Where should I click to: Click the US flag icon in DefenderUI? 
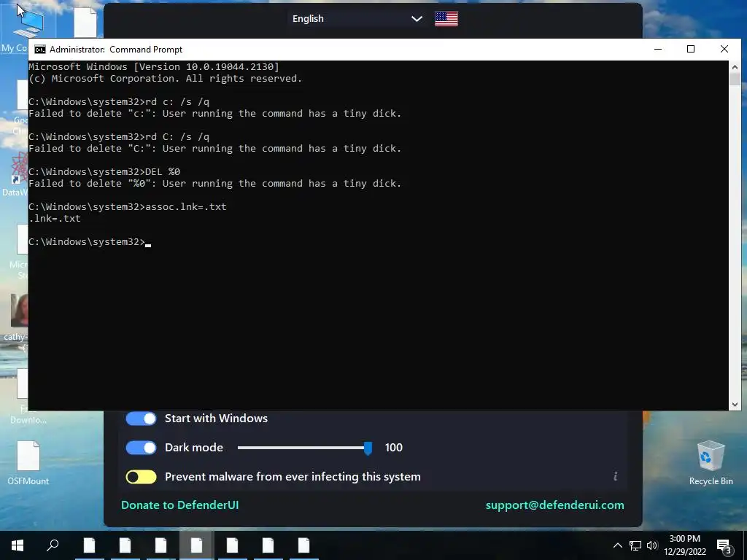coord(446,18)
